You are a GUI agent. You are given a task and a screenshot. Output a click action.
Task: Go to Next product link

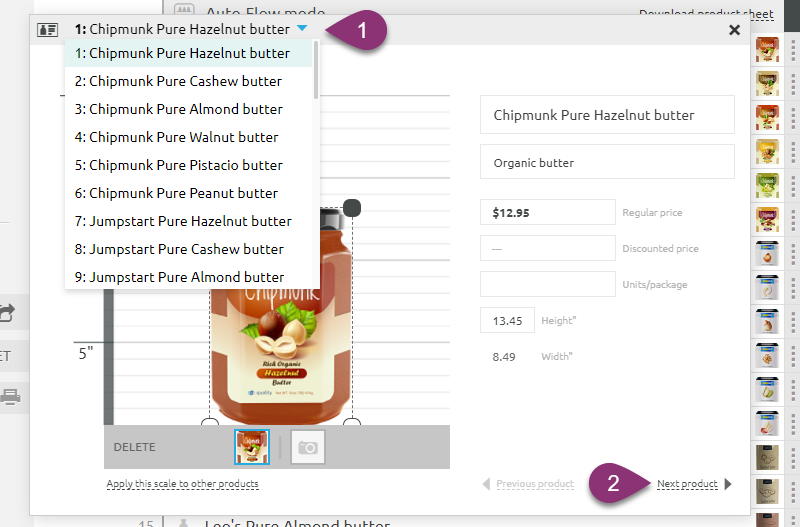click(687, 484)
